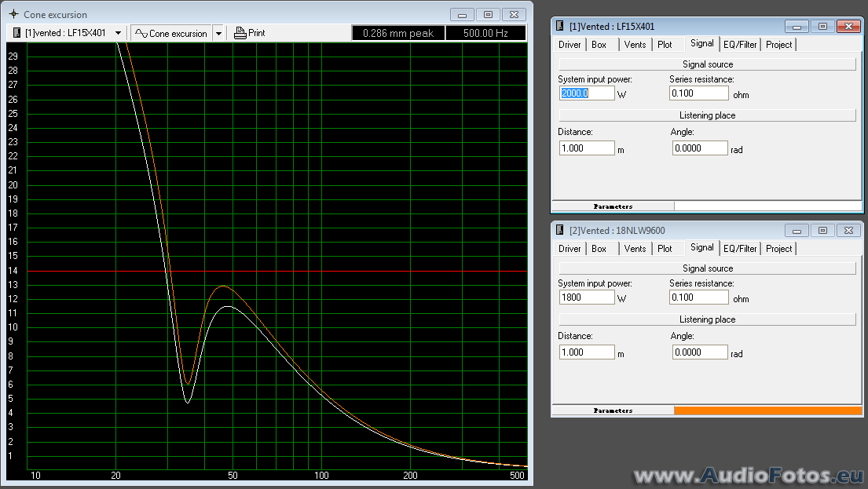Maximize the Cone excursion window

[x=489, y=15]
